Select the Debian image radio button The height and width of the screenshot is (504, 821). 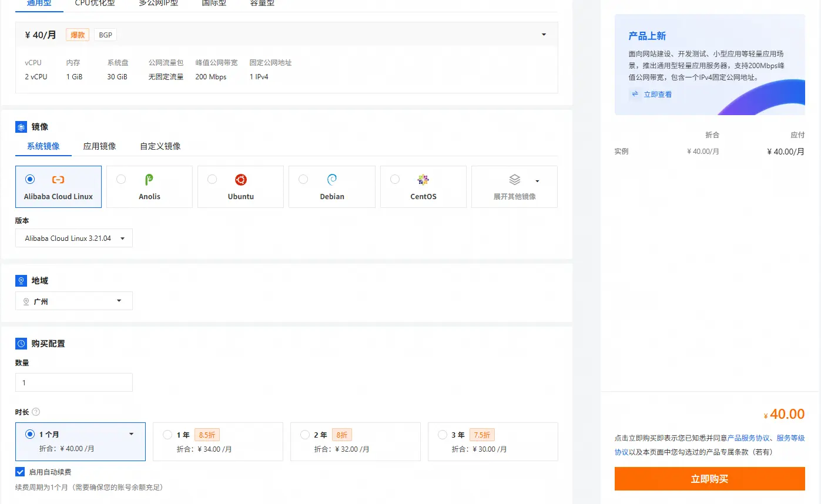coord(303,179)
